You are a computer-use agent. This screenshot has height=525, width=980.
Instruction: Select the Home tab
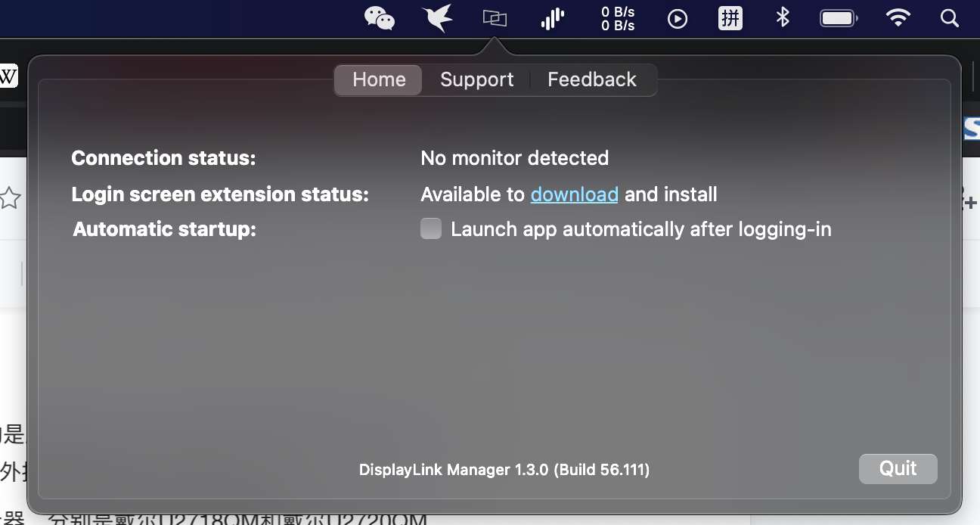(379, 79)
